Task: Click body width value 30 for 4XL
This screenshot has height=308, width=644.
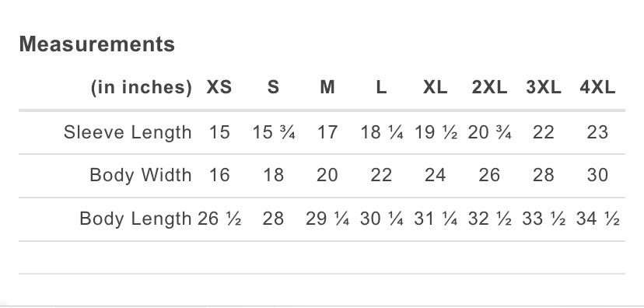Action: 597,175
